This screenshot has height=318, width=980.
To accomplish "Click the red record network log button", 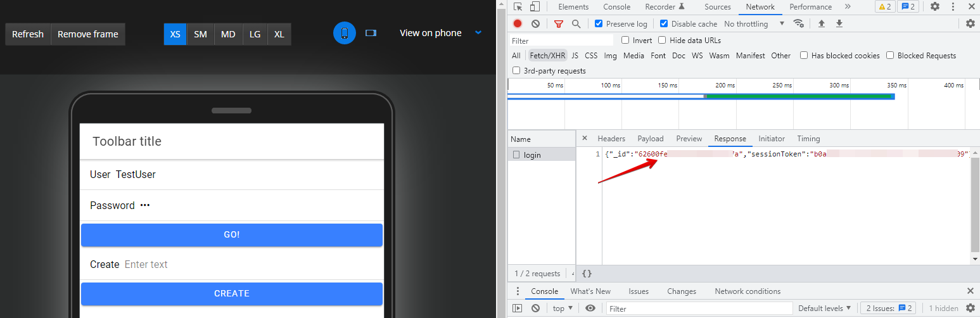I will [x=518, y=23].
